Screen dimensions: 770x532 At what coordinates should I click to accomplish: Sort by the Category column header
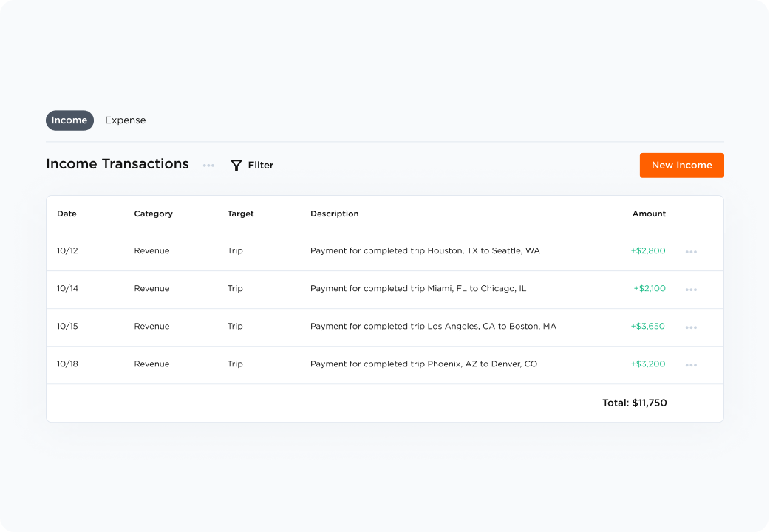(153, 214)
